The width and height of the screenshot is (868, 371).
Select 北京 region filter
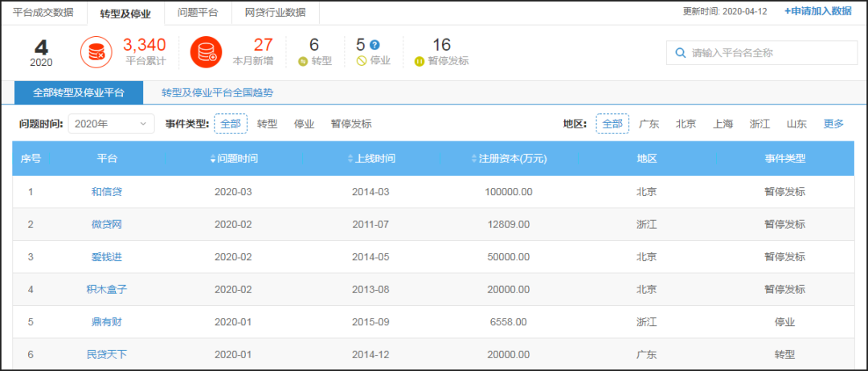(x=686, y=124)
